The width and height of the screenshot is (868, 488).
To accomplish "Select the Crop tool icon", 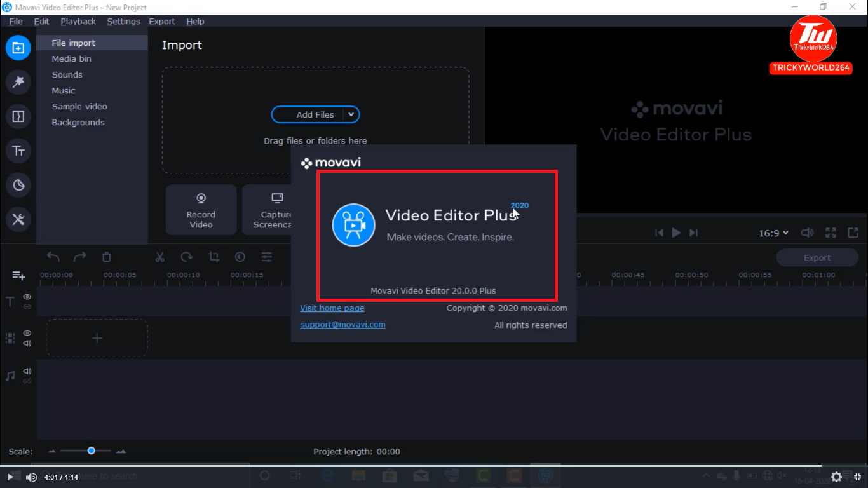I will click(x=214, y=257).
